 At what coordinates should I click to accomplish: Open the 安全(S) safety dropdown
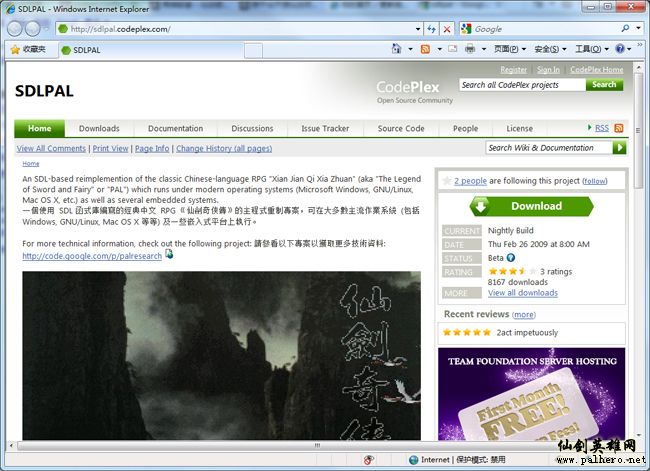click(x=549, y=49)
